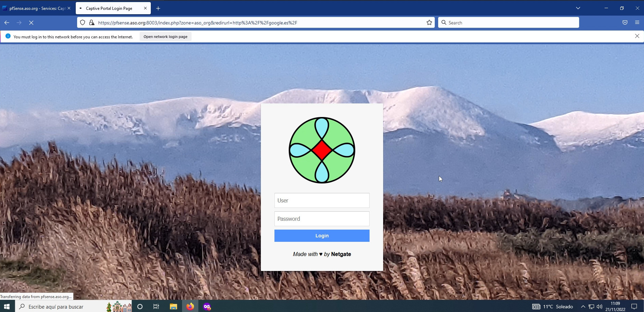This screenshot has width=644, height=312.
Task: Open the Firefox hamburger application menu
Action: point(637,23)
